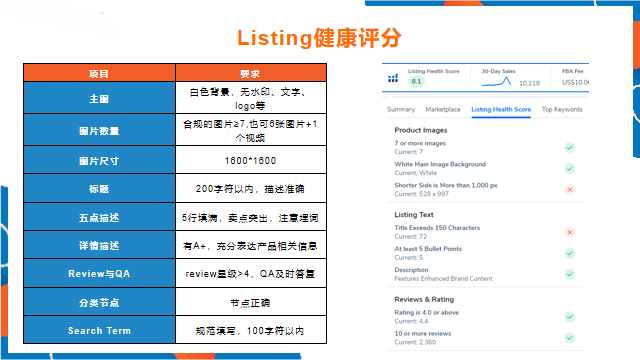Click the Features Enhanced Brand Content text

[x=443, y=279]
